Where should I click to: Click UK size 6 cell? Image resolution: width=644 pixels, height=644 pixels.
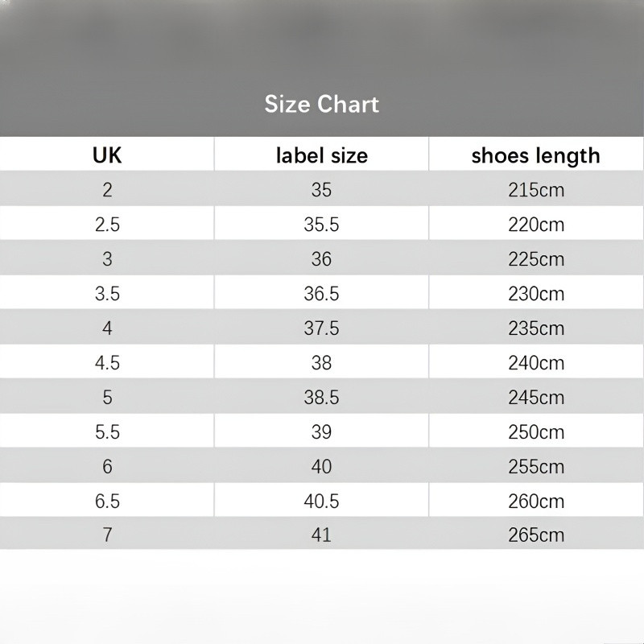pyautogui.click(x=107, y=467)
